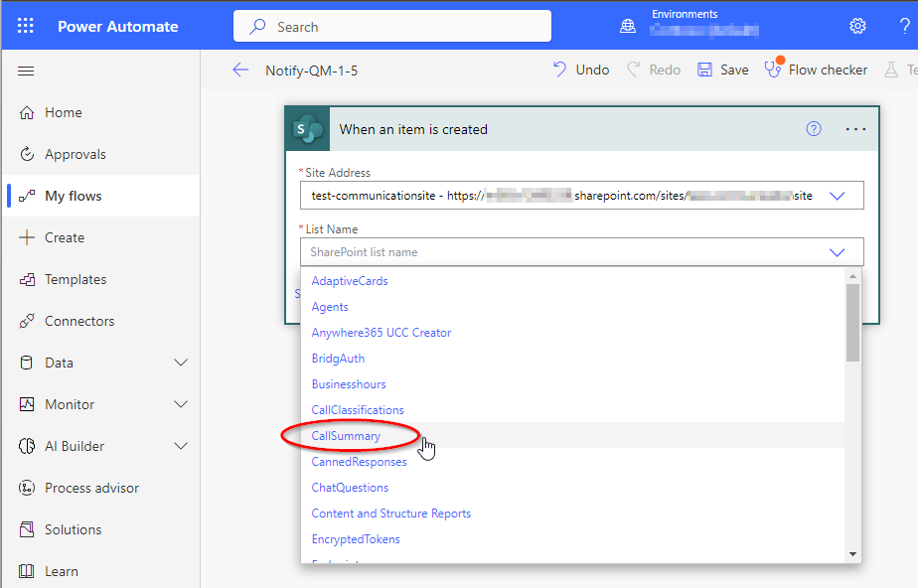Click the Solutions icon
The width and height of the screenshot is (918, 588).
(x=27, y=529)
